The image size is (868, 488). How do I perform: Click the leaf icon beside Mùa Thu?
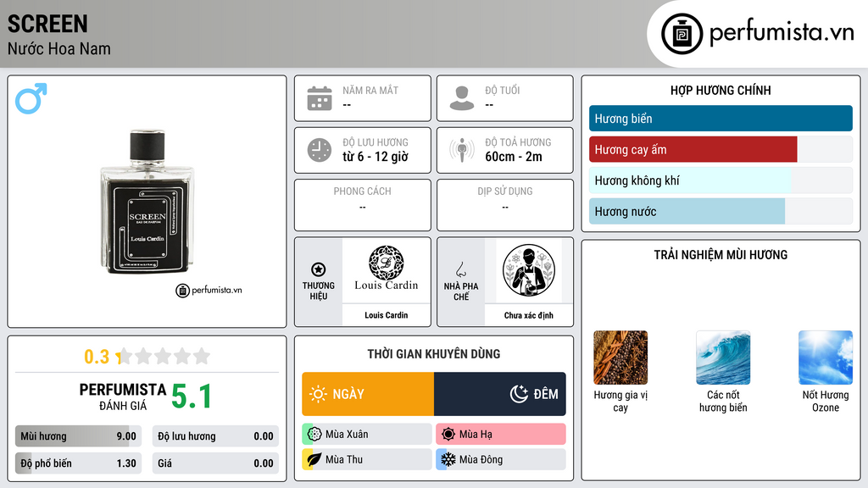coord(314,459)
